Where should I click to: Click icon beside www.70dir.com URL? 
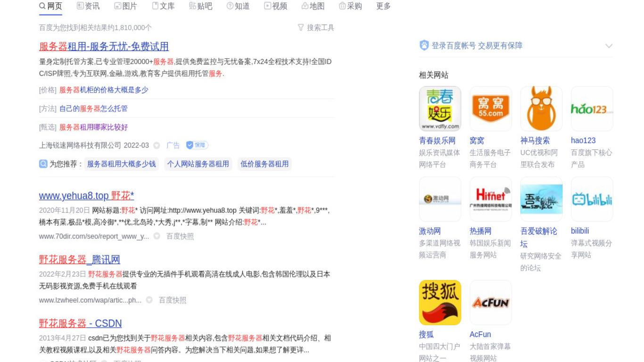pos(157,236)
